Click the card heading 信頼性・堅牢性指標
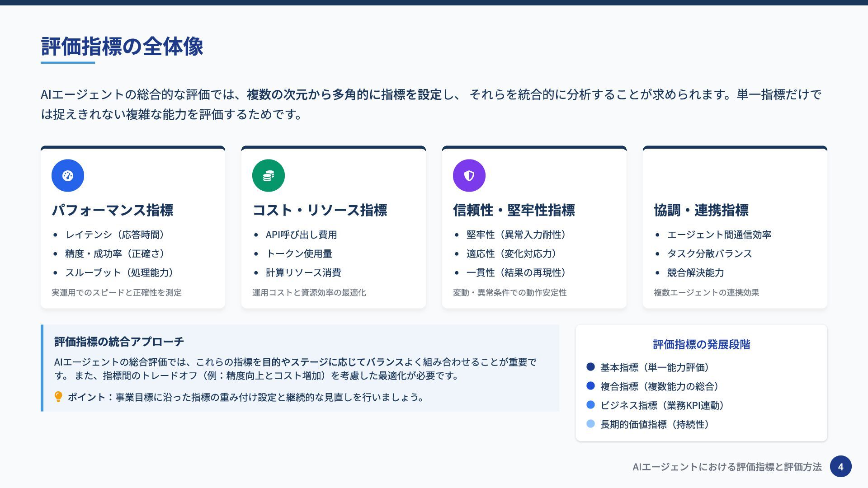The image size is (868, 488). pos(514,210)
